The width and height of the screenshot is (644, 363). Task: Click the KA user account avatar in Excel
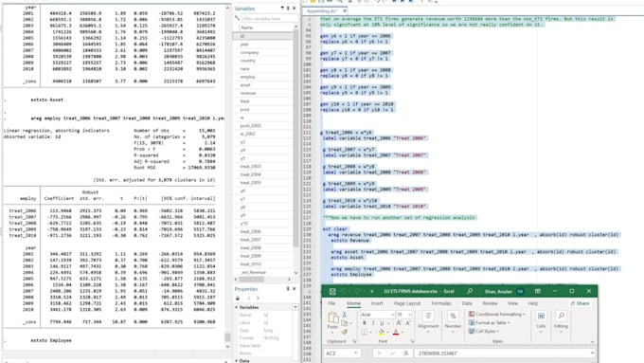[520, 291]
